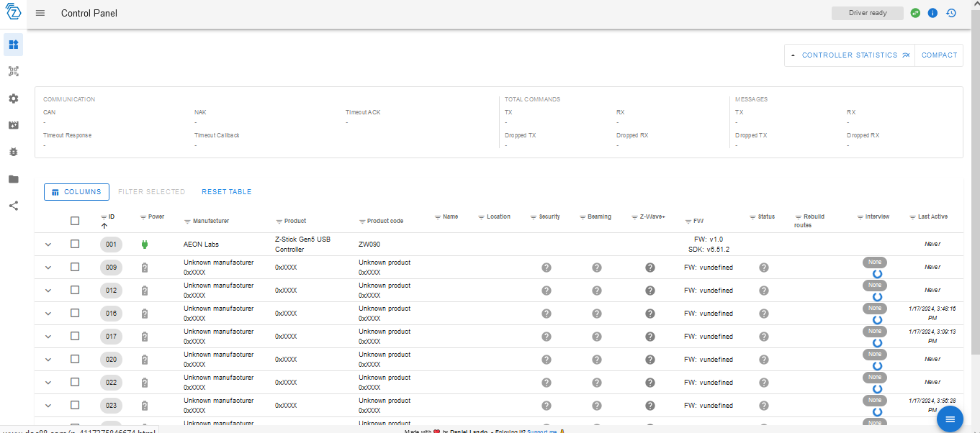Click security unknown icon for node 009
This screenshot has height=433, width=980.
pos(547,268)
